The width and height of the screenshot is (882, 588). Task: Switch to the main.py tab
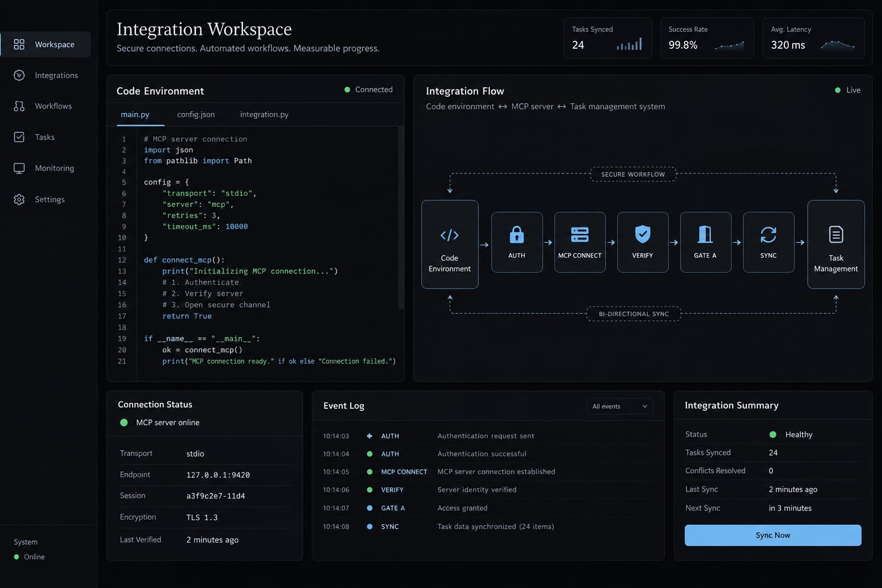click(135, 114)
